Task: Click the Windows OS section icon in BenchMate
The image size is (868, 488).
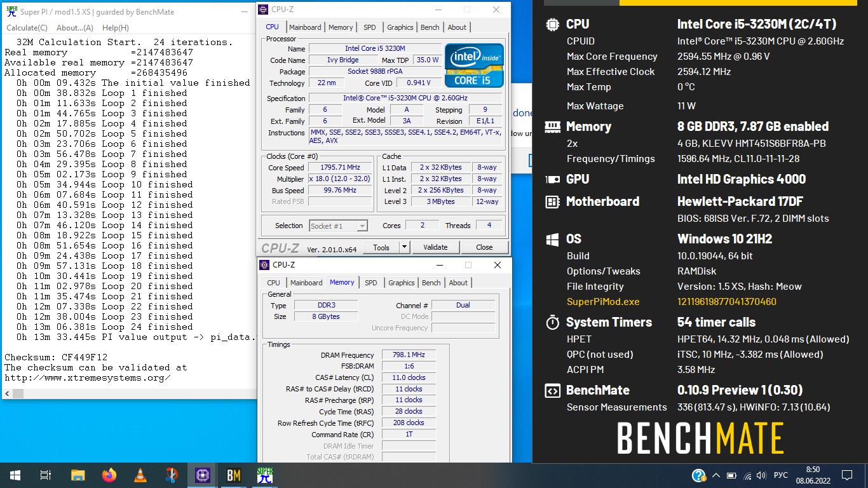Action: 552,240
